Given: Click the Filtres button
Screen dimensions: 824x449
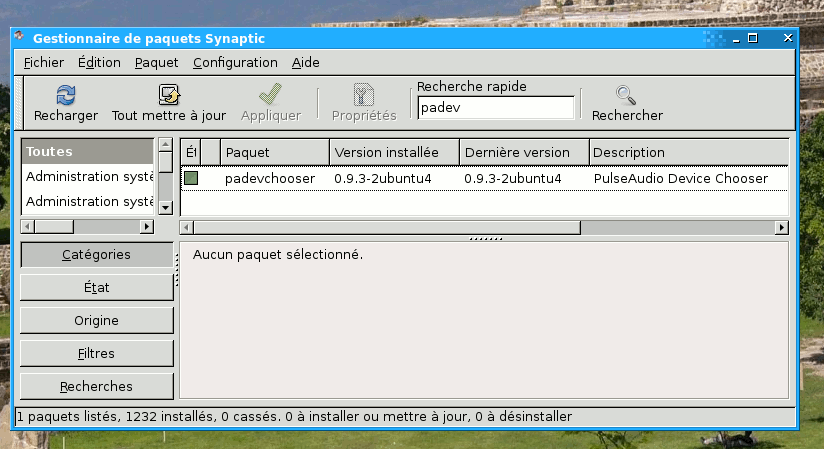Looking at the screenshot, I should tap(97, 354).
